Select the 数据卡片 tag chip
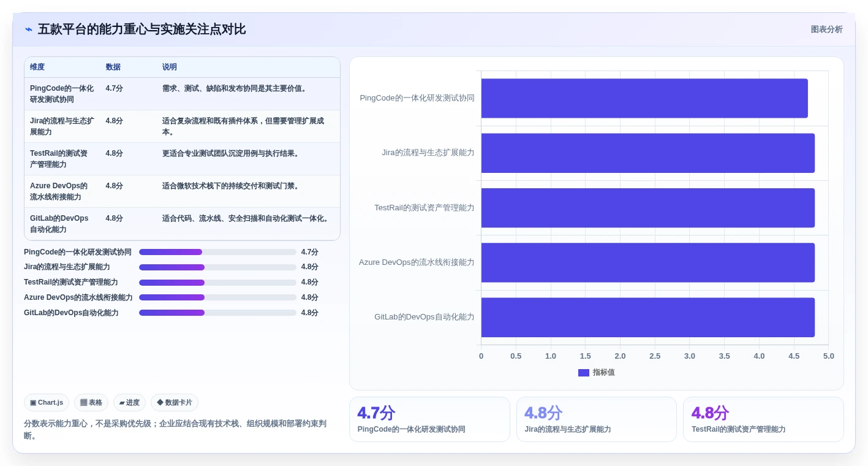This screenshot has height=466, width=868. point(175,403)
